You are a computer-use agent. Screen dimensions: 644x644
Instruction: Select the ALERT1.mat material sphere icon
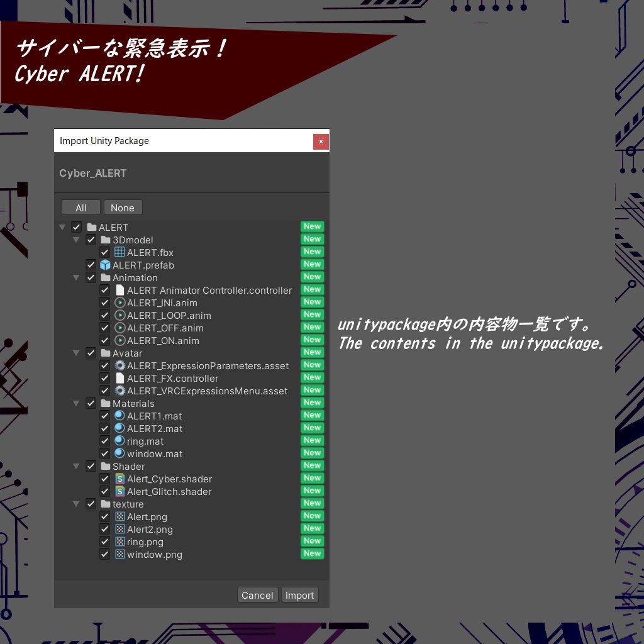pos(119,416)
